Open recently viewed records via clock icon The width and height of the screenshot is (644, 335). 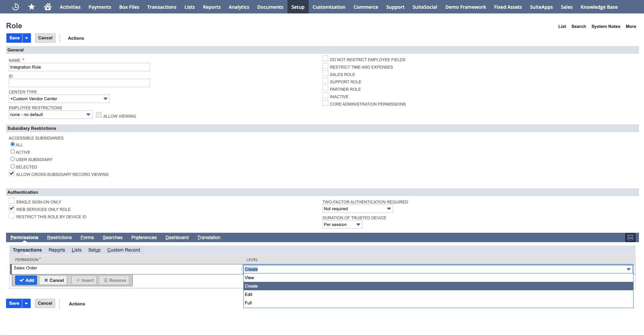click(15, 6)
